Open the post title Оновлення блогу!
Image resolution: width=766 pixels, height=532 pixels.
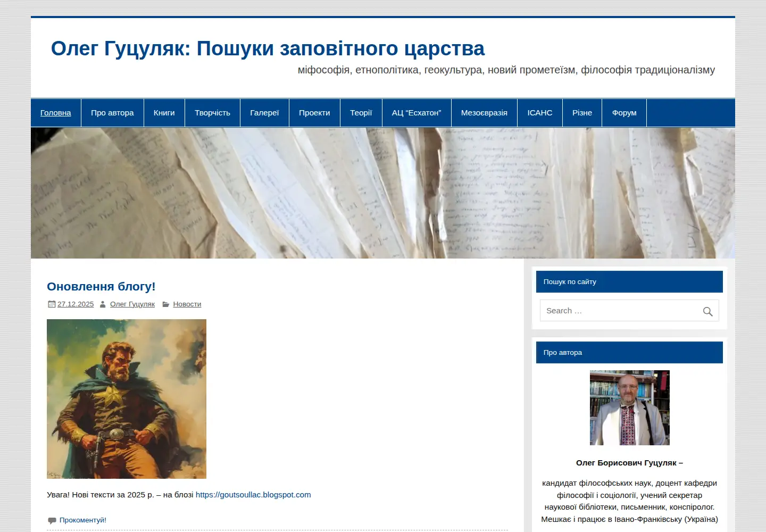coord(101,287)
